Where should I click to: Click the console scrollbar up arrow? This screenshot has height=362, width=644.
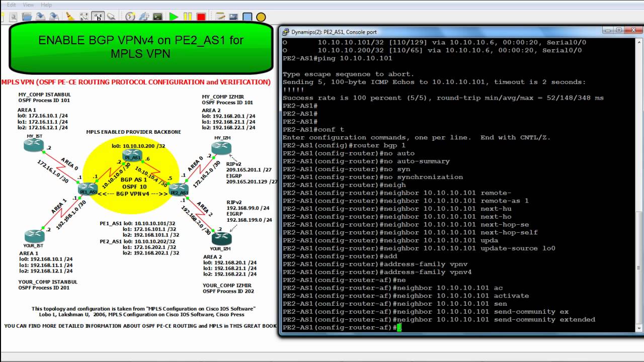(x=639, y=42)
